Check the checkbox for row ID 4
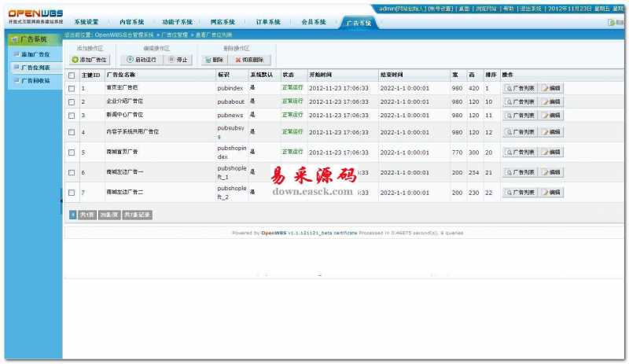 (72, 132)
